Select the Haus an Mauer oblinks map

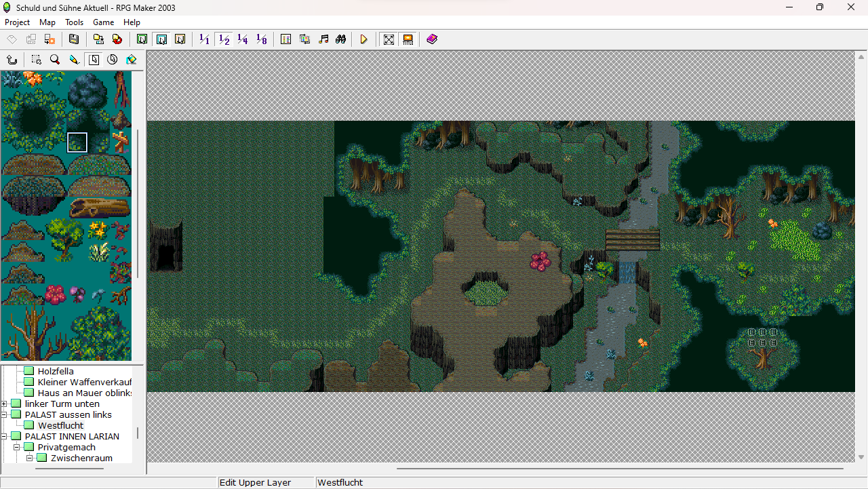point(85,393)
